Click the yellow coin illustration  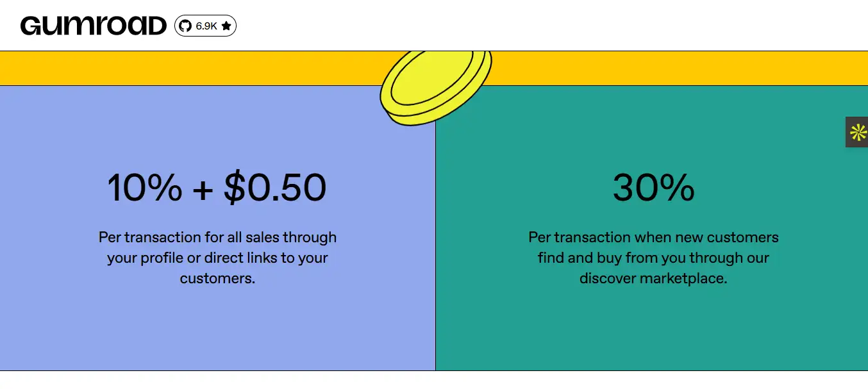click(436, 87)
